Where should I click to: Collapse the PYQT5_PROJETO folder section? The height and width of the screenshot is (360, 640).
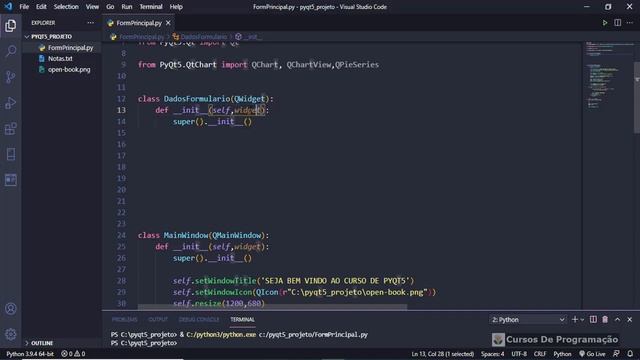point(51,37)
